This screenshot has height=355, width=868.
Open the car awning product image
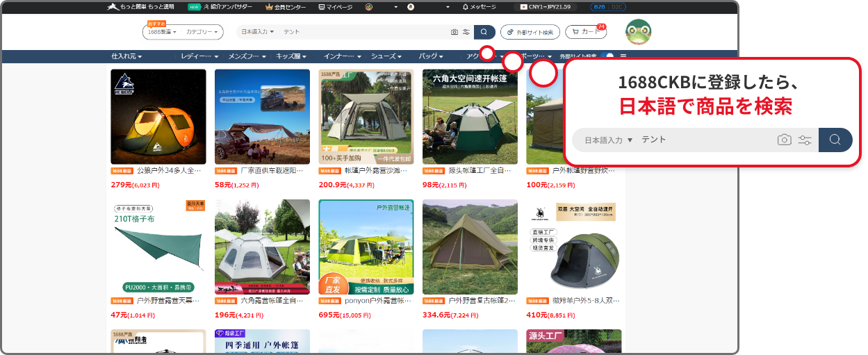click(262, 116)
